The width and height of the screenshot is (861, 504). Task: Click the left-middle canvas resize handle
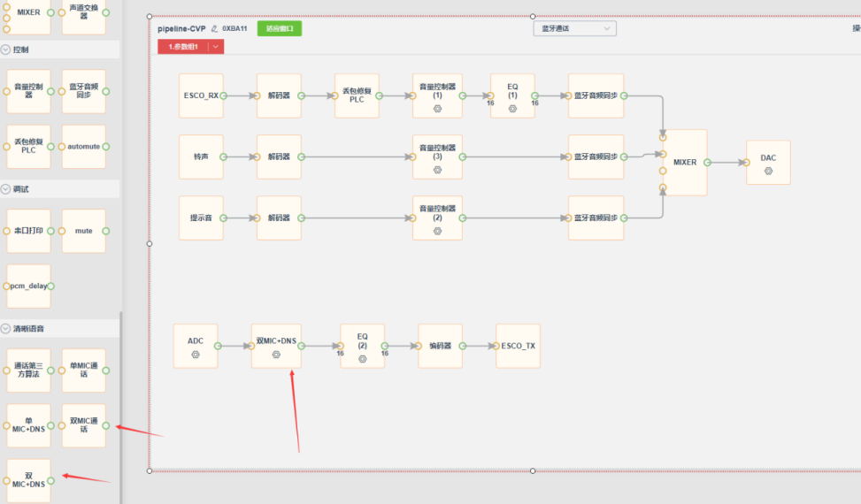150,243
